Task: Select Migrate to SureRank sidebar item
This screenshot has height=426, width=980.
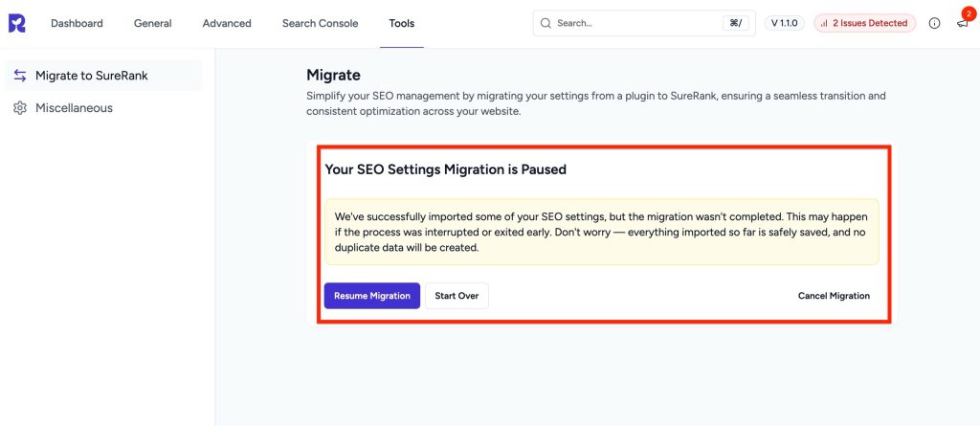Action: tap(103, 76)
